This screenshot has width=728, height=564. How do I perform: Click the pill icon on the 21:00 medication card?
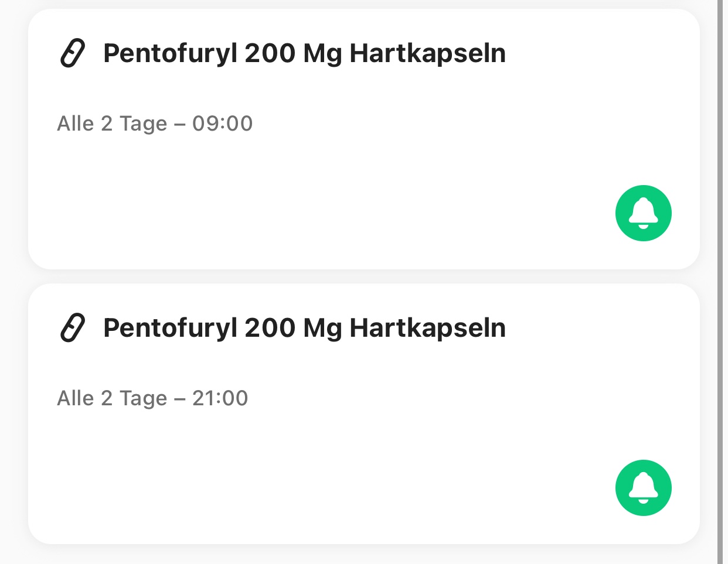point(73,328)
